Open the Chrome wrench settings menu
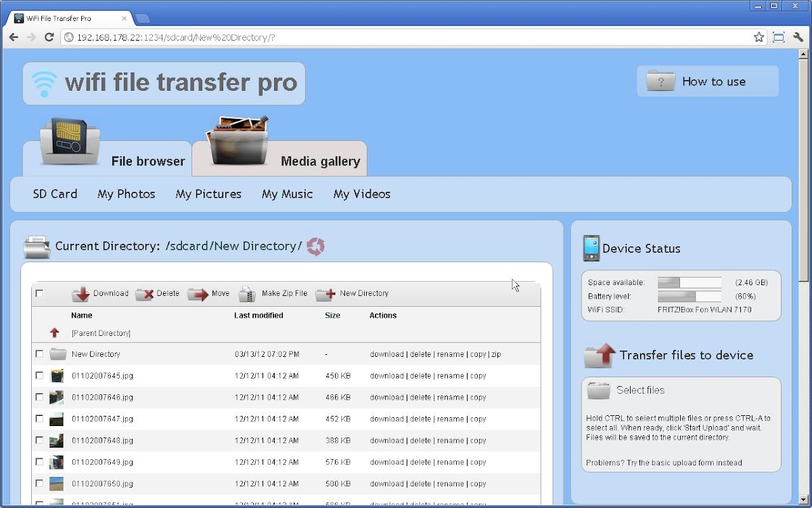Screen dimensions: 812x508 point(798,37)
